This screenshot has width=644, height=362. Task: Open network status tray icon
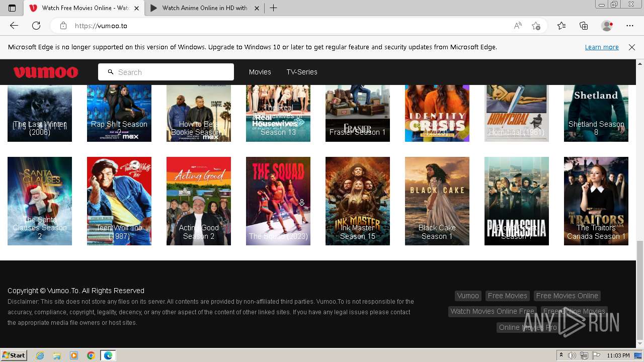[584, 355]
